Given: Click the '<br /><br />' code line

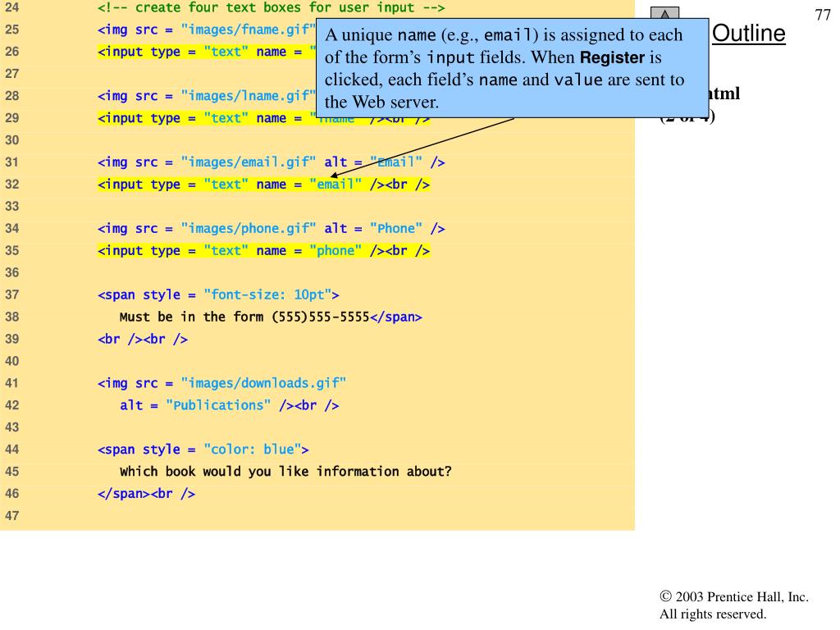Looking at the screenshot, I should click(x=143, y=339).
